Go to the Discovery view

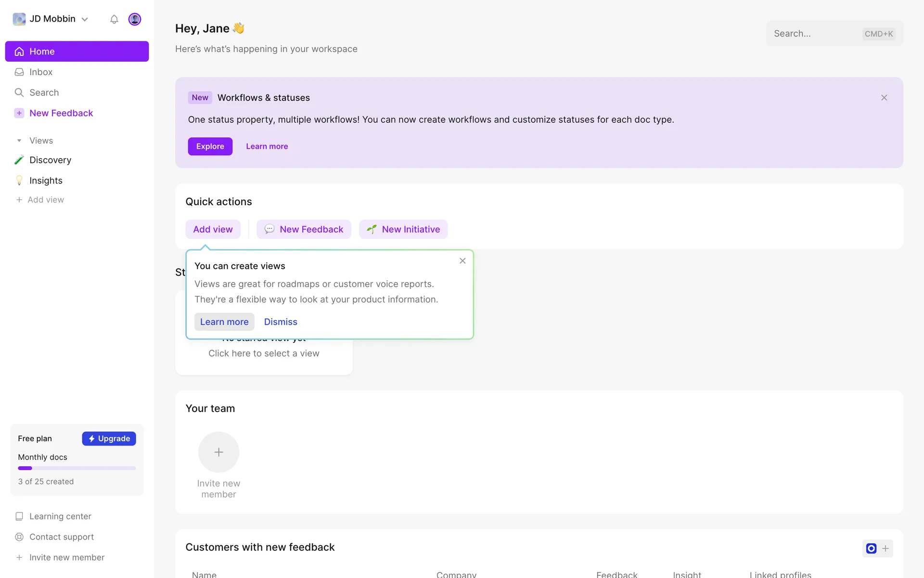[x=50, y=160]
